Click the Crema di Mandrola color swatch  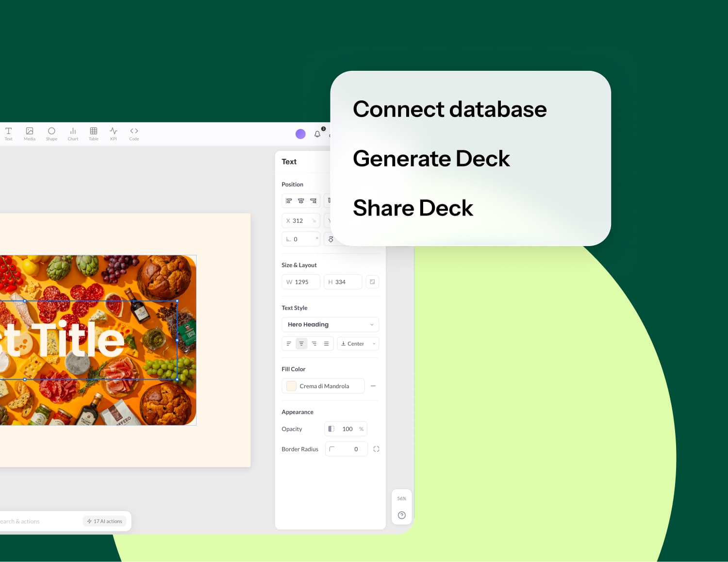point(291,386)
